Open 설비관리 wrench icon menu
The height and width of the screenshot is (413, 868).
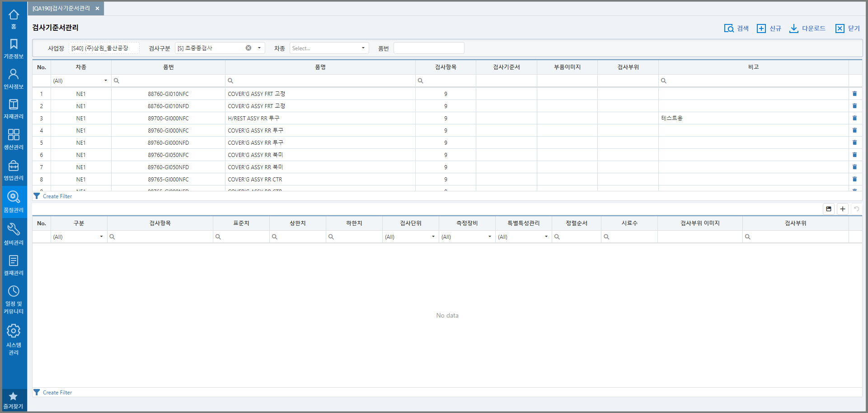[x=14, y=234]
